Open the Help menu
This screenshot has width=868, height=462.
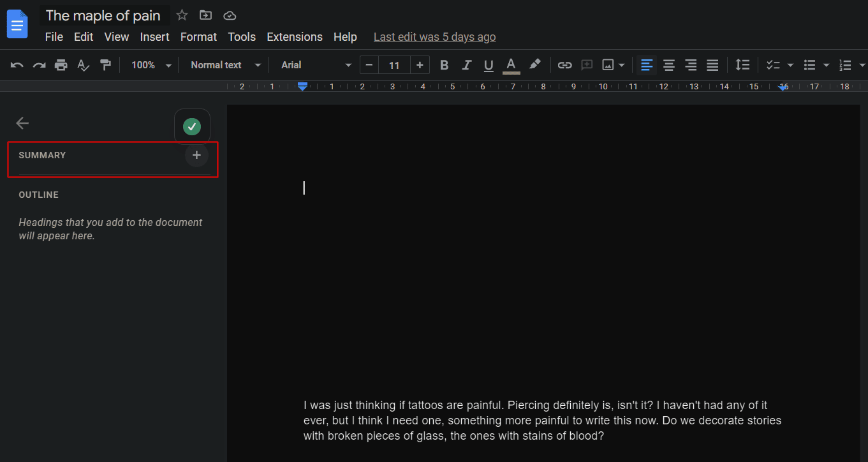pos(345,37)
